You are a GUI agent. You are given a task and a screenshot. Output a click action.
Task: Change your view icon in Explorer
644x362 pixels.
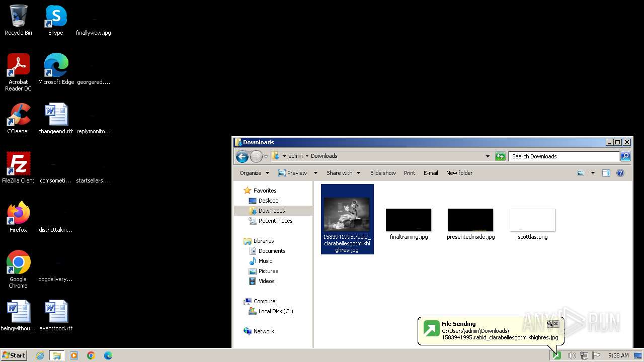[x=581, y=173]
